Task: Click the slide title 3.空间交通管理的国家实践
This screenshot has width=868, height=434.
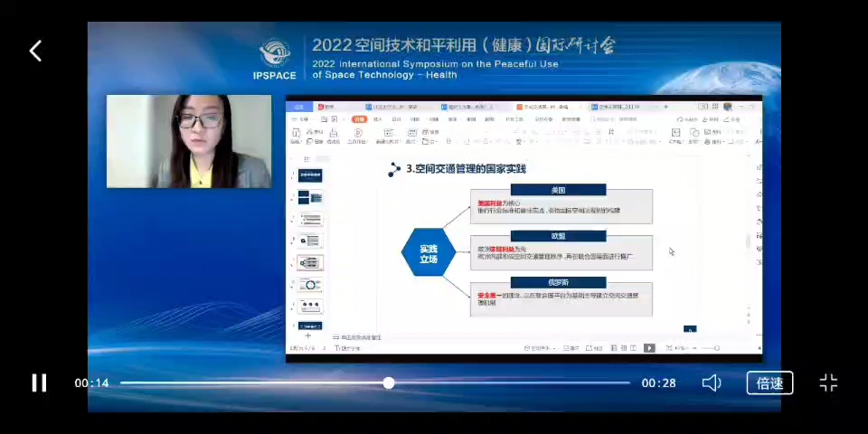Action: click(466, 169)
